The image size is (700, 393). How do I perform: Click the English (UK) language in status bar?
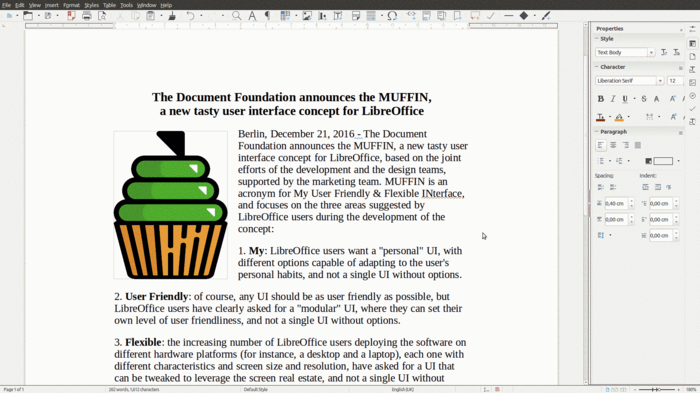tap(403, 389)
